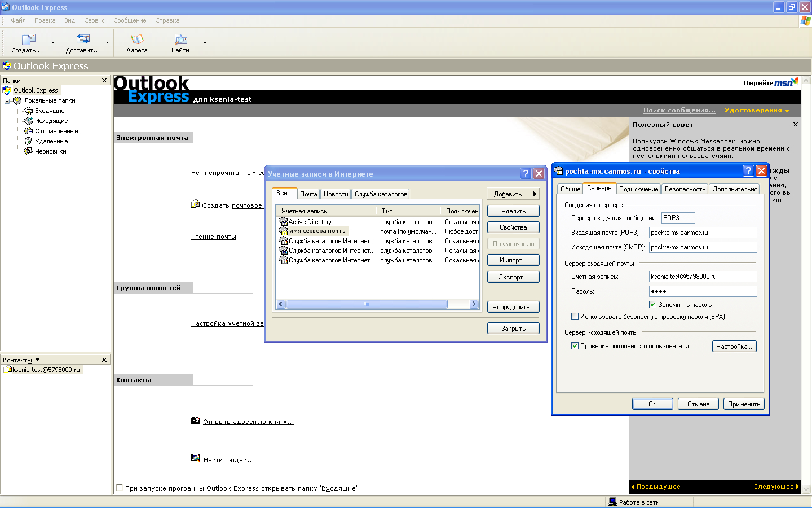
Task: Open the Удостоверения dropdown
Action: point(757,110)
